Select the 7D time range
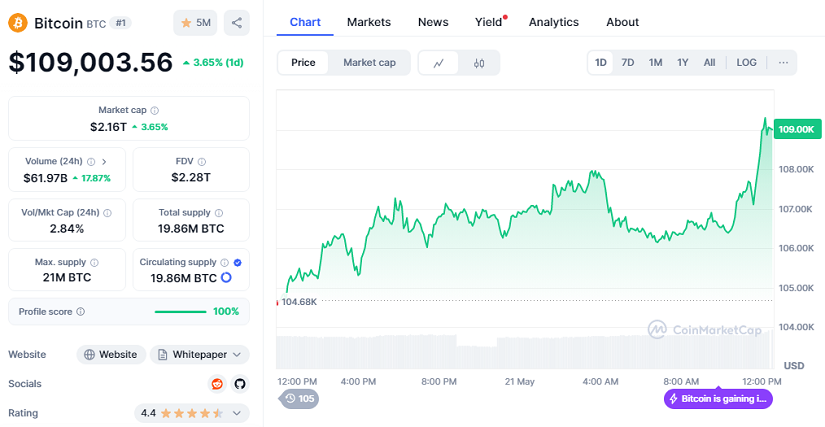Image resolution: width=825 pixels, height=427 pixels. coord(628,63)
